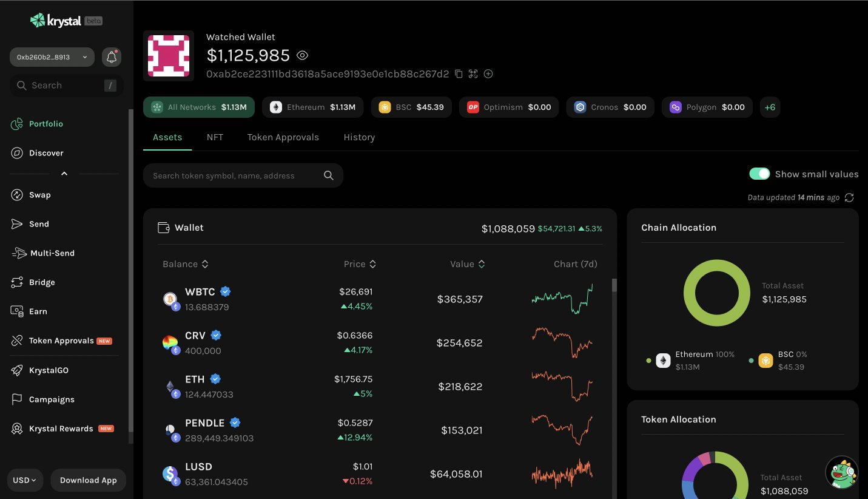Filter by Polygon network
The image size is (868, 499).
click(x=707, y=107)
